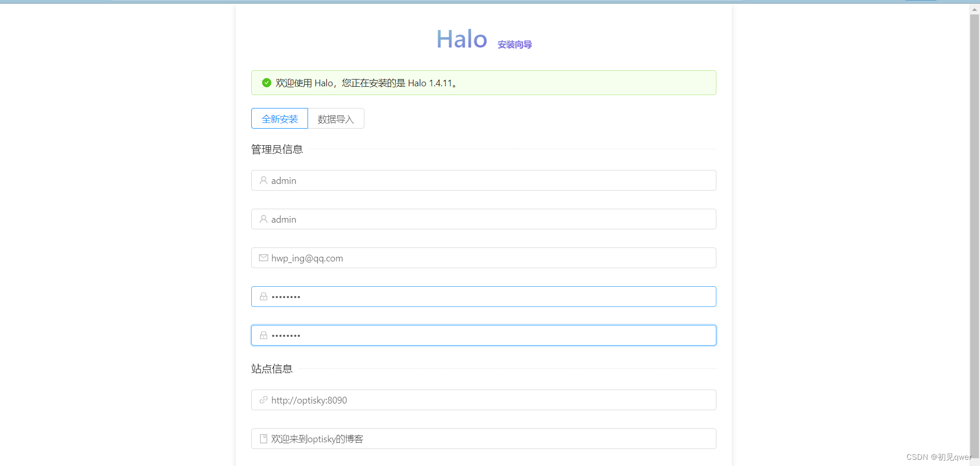Click the lock icon in confirm password field
This screenshot has height=466, width=980.
coord(264,335)
